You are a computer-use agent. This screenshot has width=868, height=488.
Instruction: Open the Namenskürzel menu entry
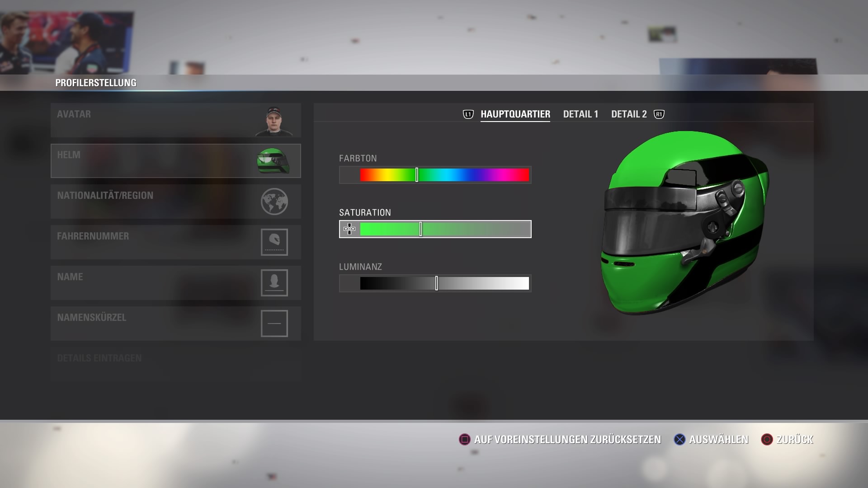pyautogui.click(x=176, y=324)
